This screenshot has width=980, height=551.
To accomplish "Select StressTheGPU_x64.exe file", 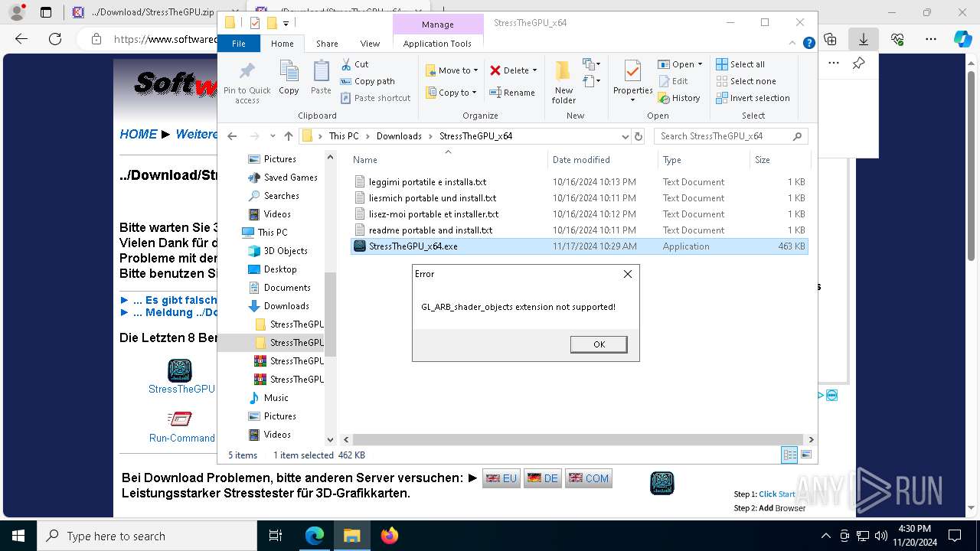I will click(580, 246).
